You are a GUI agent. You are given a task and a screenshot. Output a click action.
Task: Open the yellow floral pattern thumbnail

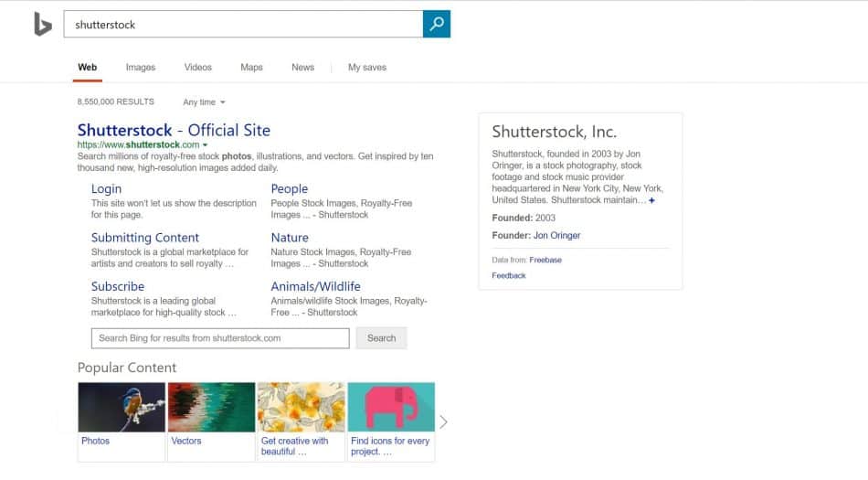pyautogui.click(x=302, y=407)
